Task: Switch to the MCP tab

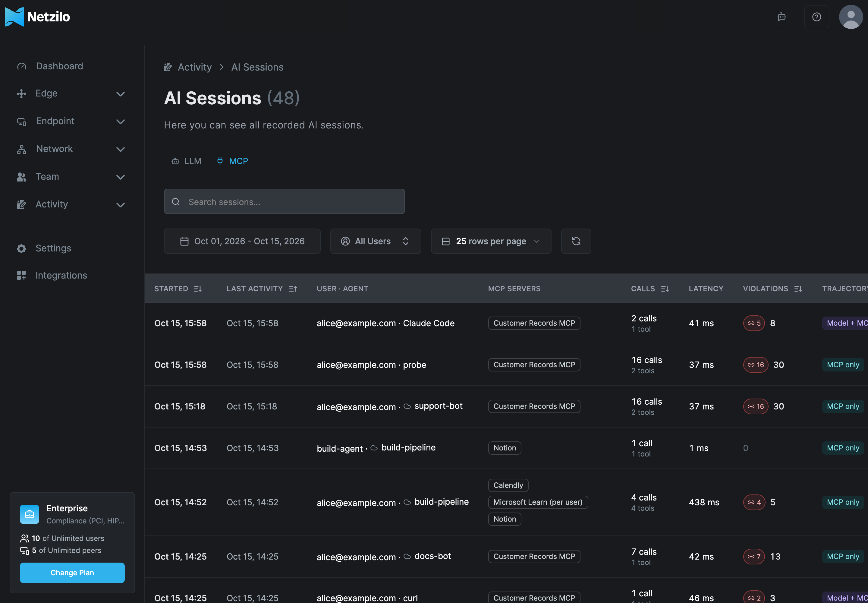Action: pos(232,161)
